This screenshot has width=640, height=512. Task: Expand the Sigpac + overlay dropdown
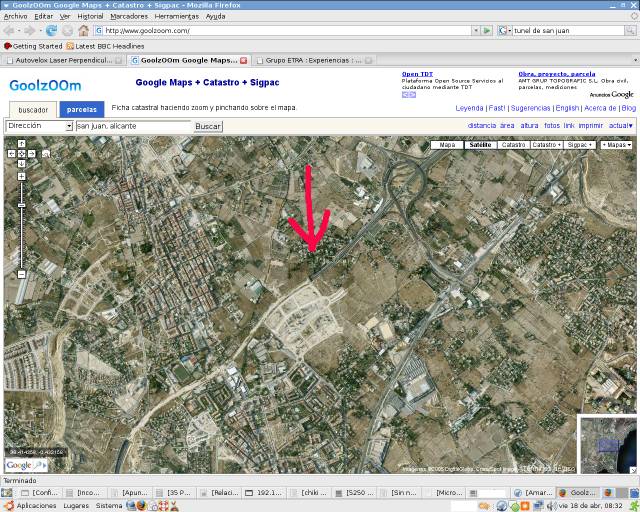pos(580,145)
